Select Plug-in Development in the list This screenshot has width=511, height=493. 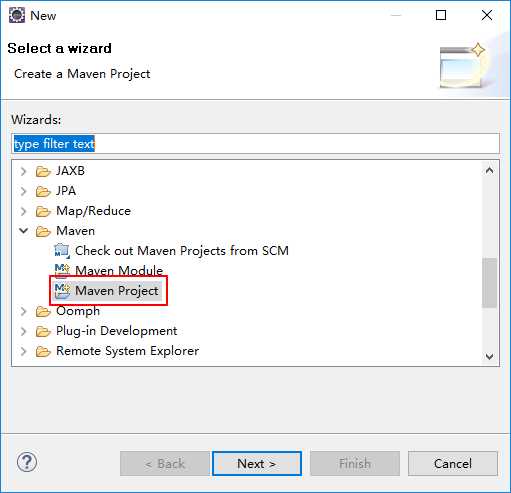coord(116,331)
